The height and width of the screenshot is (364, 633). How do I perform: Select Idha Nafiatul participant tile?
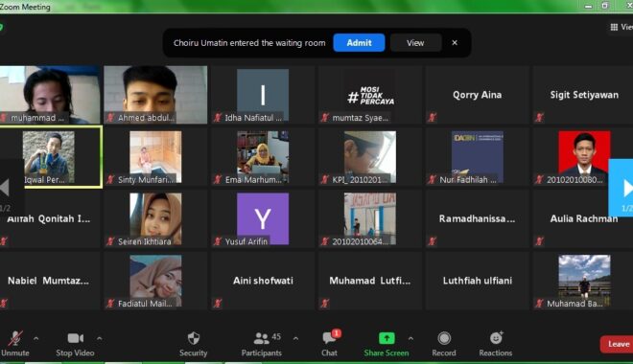tap(263, 95)
